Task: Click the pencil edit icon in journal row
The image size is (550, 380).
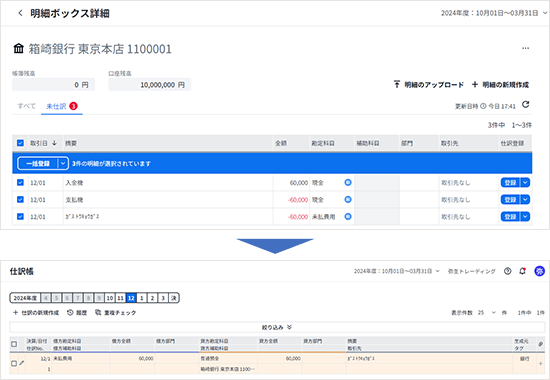Action: coord(22,363)
